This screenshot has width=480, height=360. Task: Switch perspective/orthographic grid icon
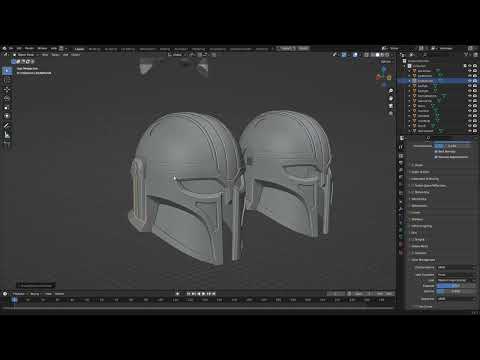(x=391, y=114)
